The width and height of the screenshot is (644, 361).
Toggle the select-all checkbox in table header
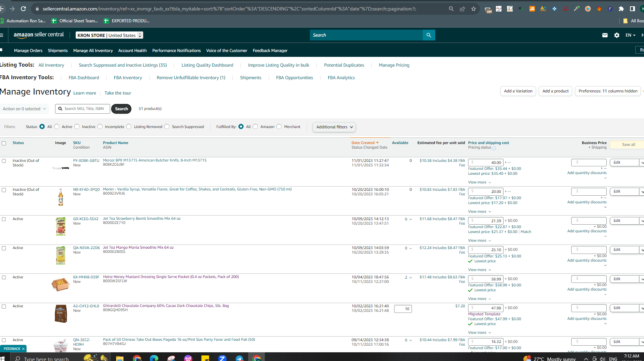click(4, 143)
